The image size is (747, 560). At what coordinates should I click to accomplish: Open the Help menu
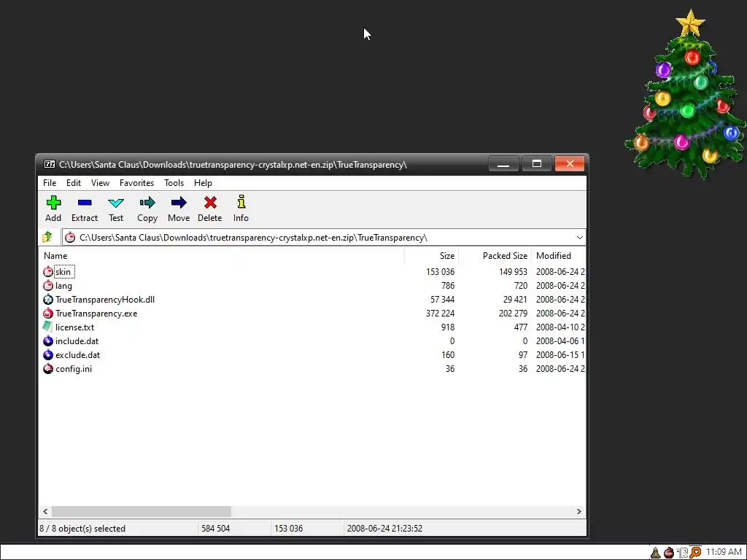(x=203, y=183)
